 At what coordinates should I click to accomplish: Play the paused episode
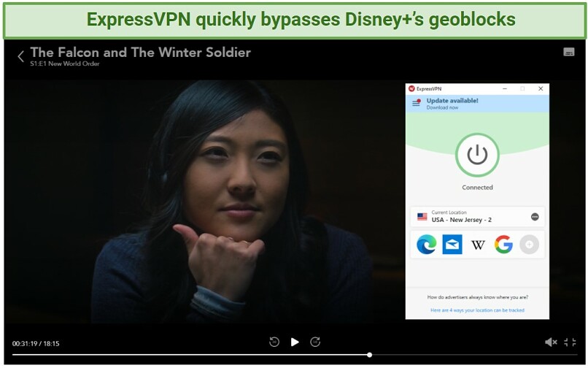295,342
